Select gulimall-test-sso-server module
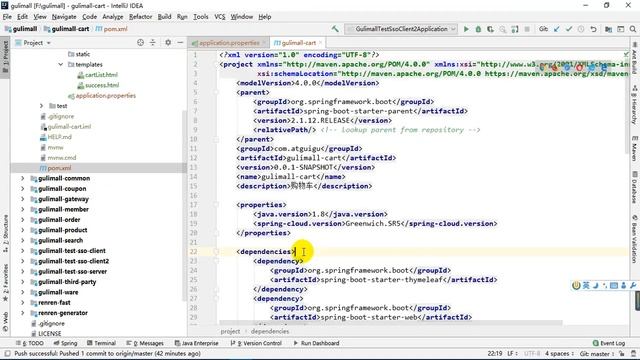 [72, 271]
